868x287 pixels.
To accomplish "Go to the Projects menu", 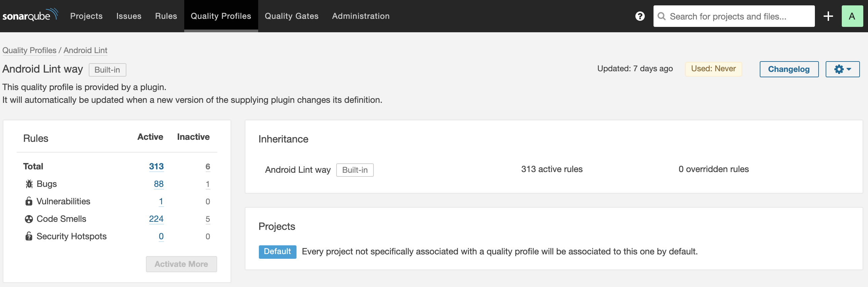I will (86, 16).
